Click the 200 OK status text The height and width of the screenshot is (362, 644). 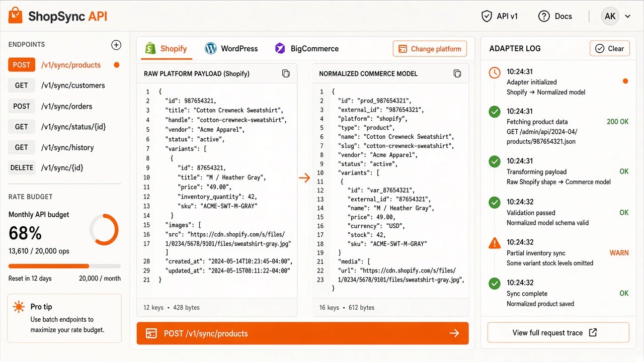617,122
